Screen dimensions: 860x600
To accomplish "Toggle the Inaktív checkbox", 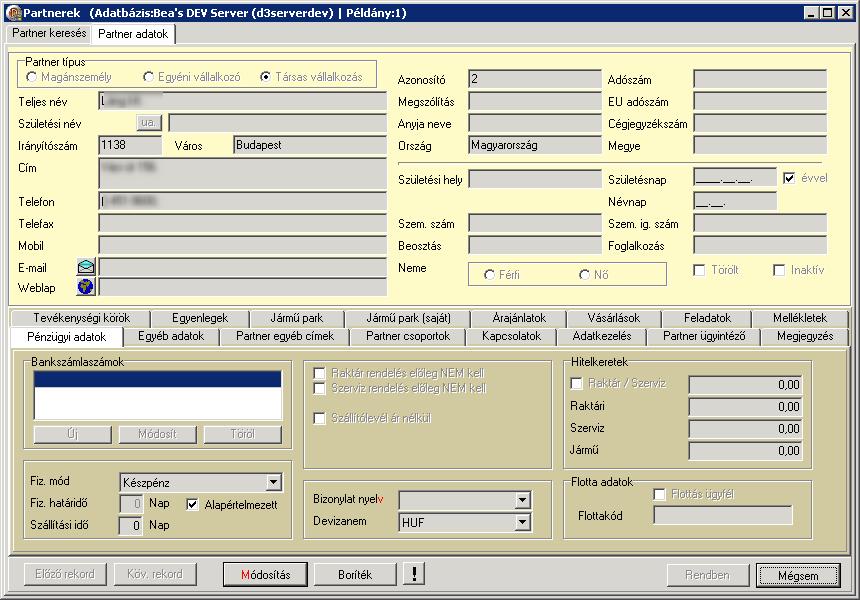I will [x=779, y=270].
